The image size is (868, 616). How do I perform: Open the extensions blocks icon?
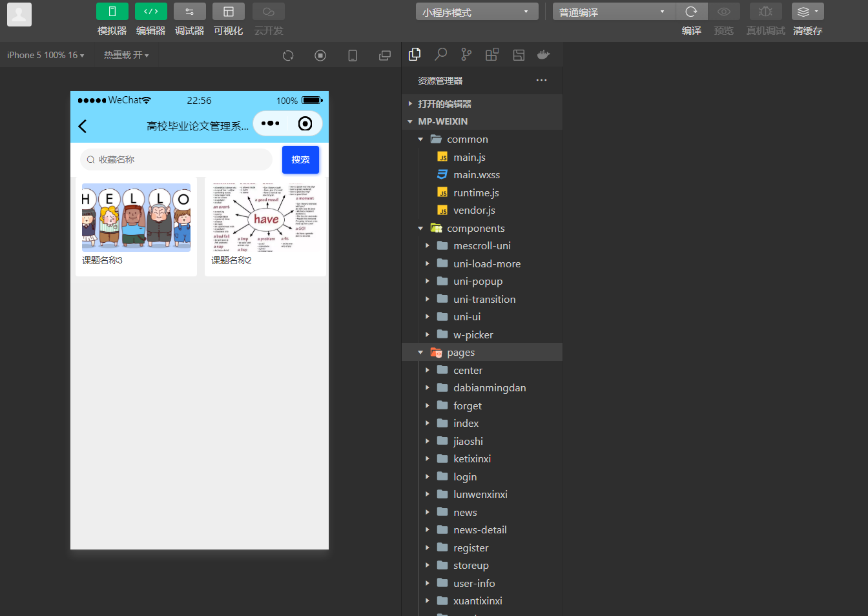point(492,55)
